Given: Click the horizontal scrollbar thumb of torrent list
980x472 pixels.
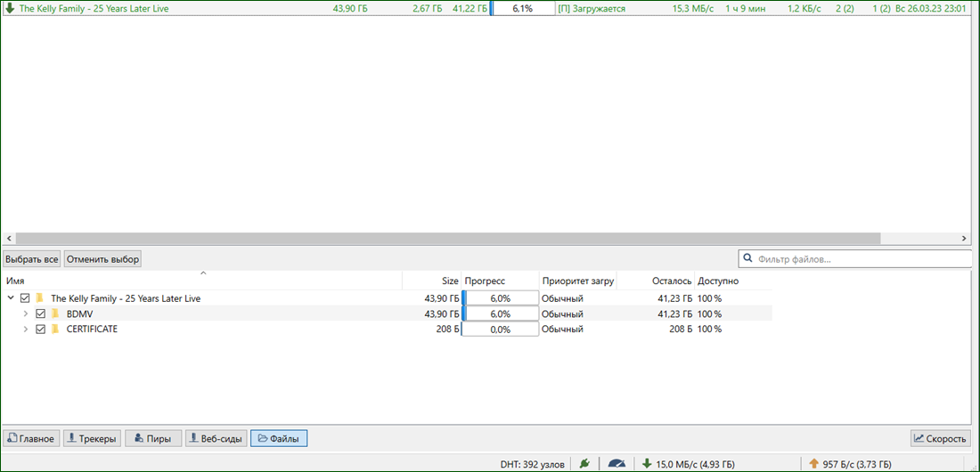Looking at the screenshot, I should point(448,238).
